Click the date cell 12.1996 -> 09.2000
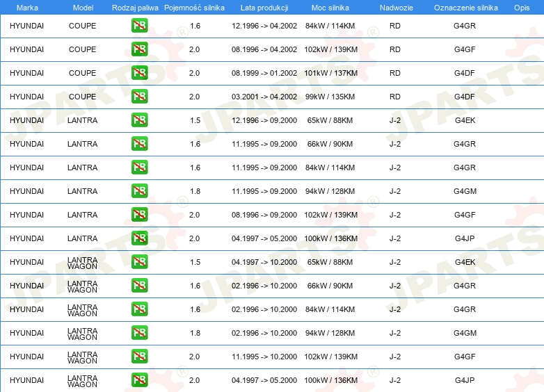The height and width of the screenshot is (392, 544). point(264,120)
